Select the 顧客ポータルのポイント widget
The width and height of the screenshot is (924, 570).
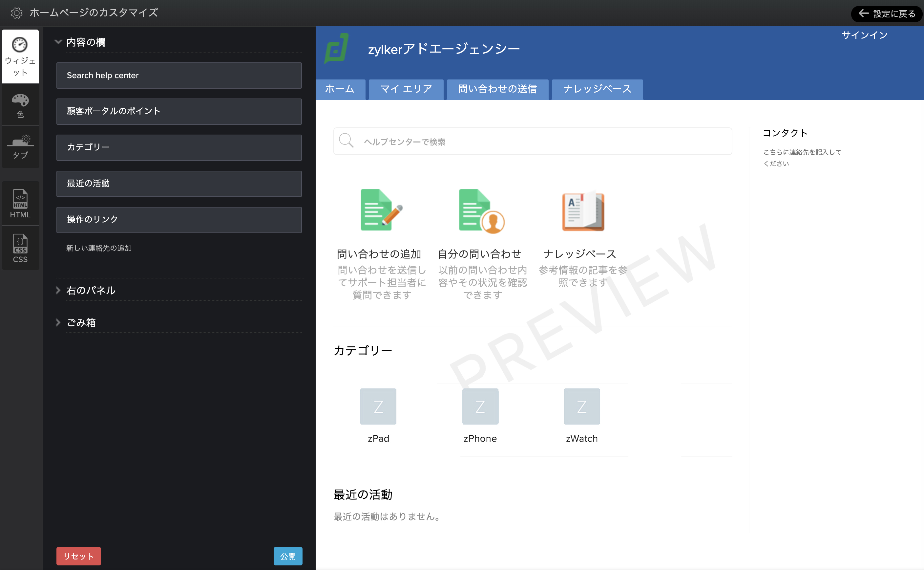(x=179, y=112)
